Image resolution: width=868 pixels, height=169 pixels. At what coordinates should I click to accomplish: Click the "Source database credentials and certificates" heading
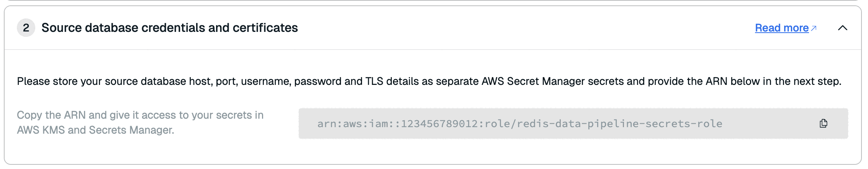(x=169, y=28)
